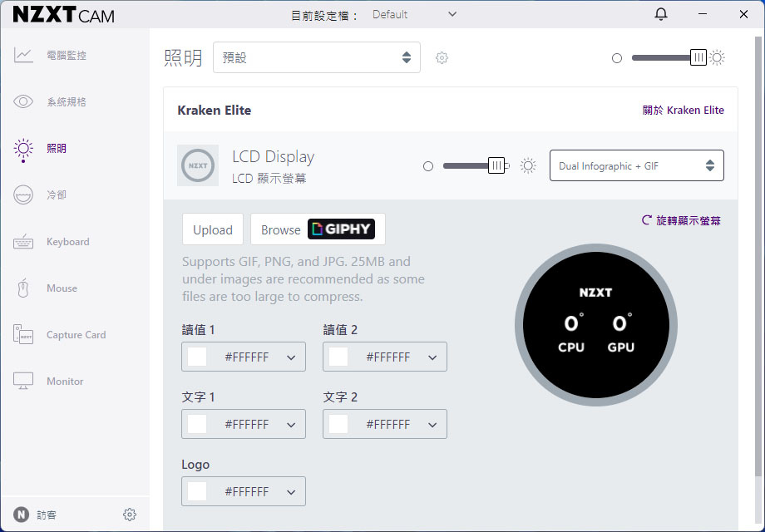Click lighting preset gear icon
Image resolution: width=765 pixels, height=532 pixels.
click(442, 57)
